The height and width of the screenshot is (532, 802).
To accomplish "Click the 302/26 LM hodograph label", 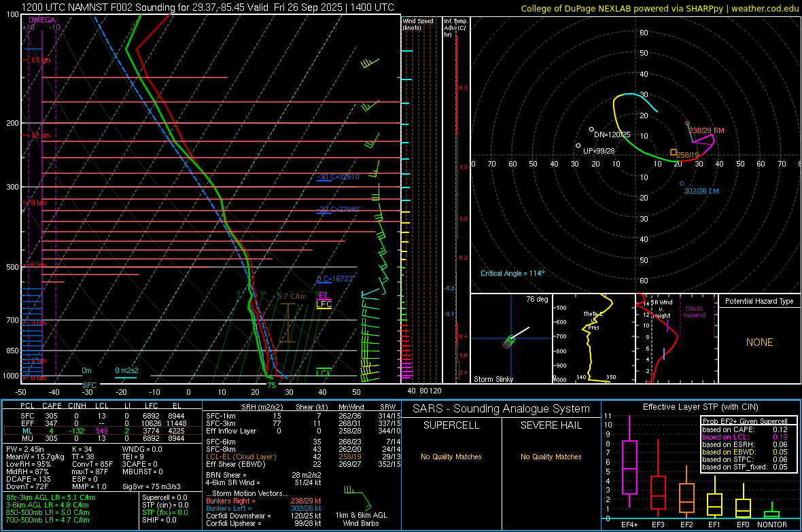I will [x=701, y=192].
